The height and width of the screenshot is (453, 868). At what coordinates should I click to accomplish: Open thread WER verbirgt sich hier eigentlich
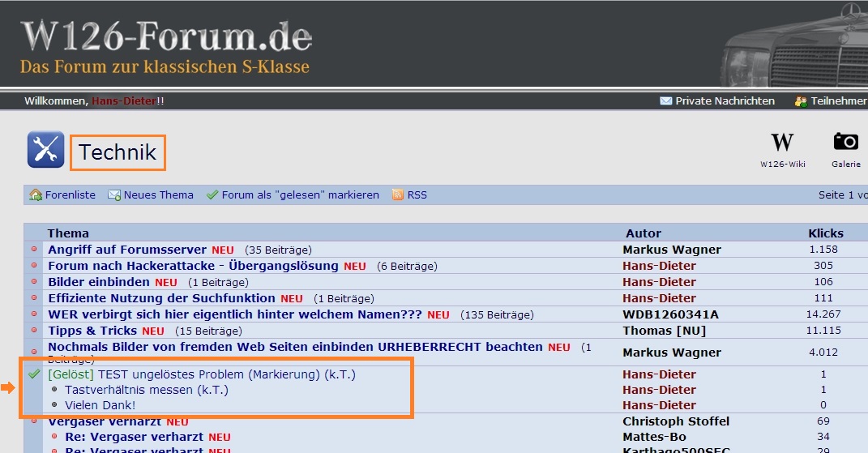pyautogui.click(x=235, y=314)
